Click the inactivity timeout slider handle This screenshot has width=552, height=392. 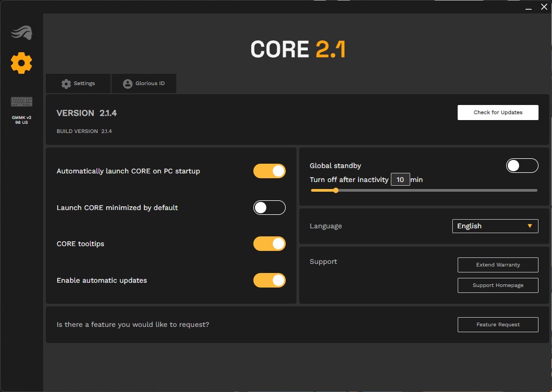pos(336,190)
